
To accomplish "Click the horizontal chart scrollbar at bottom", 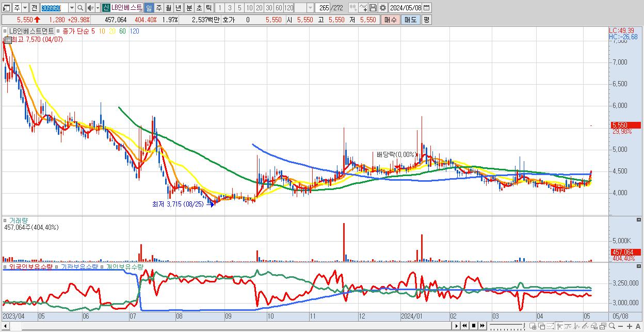I will tap(227, 326).
